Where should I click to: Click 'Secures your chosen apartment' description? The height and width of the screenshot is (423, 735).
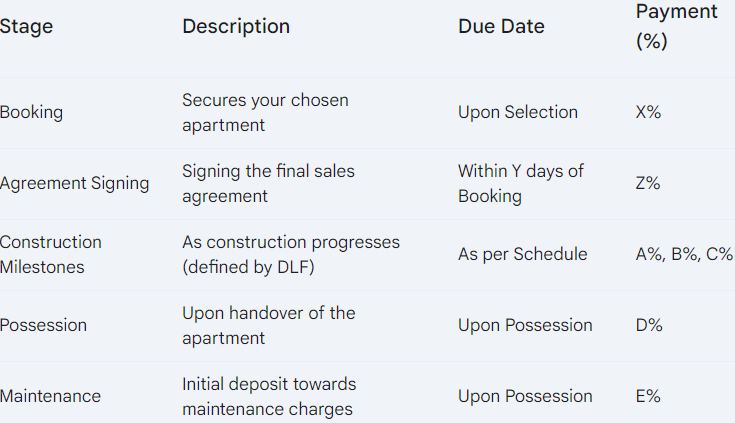[x=265, y=113]
